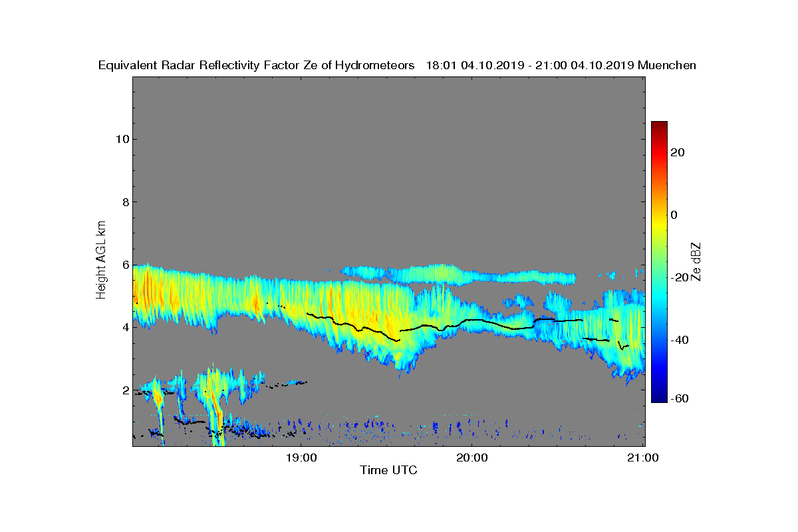Click the 20:00 time tick label
The width and height of the screenshot is (798, 532).
(472, 458)
